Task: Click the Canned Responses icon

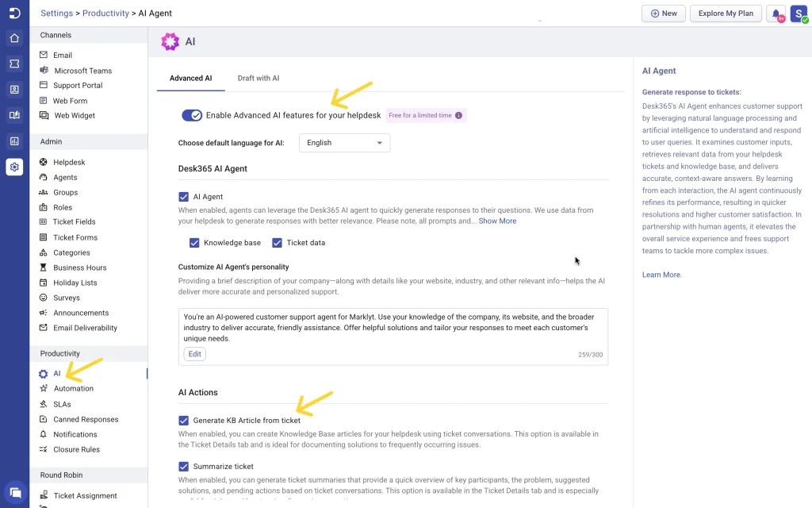Action: 44,419
